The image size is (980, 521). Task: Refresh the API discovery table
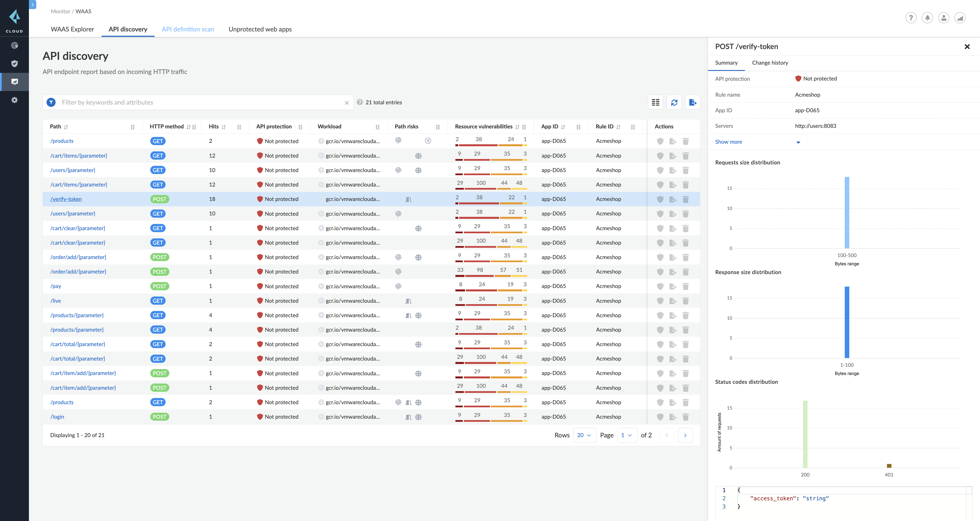click(674, 102)
